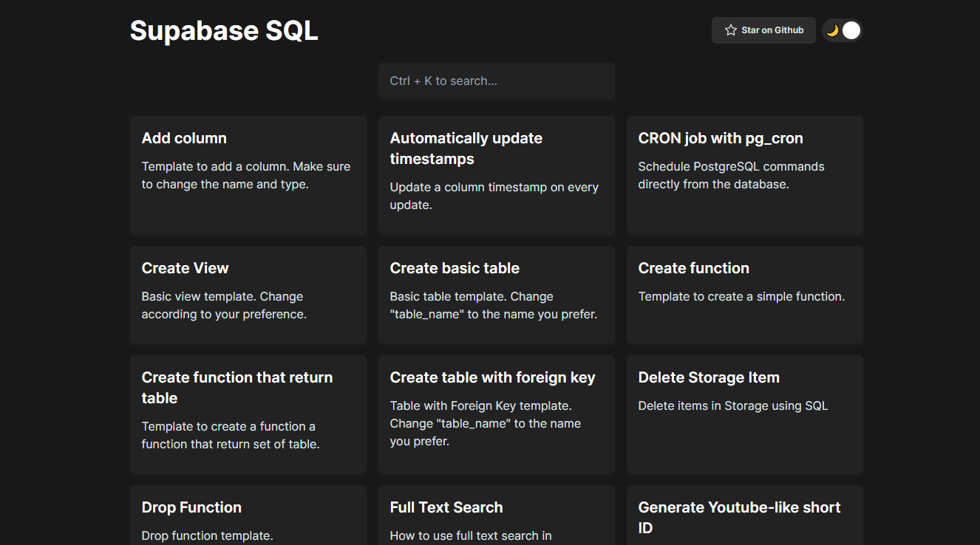Screen dimensions: 980x545
Task: Click the Create View heading text
Action: tap(185, 268)
